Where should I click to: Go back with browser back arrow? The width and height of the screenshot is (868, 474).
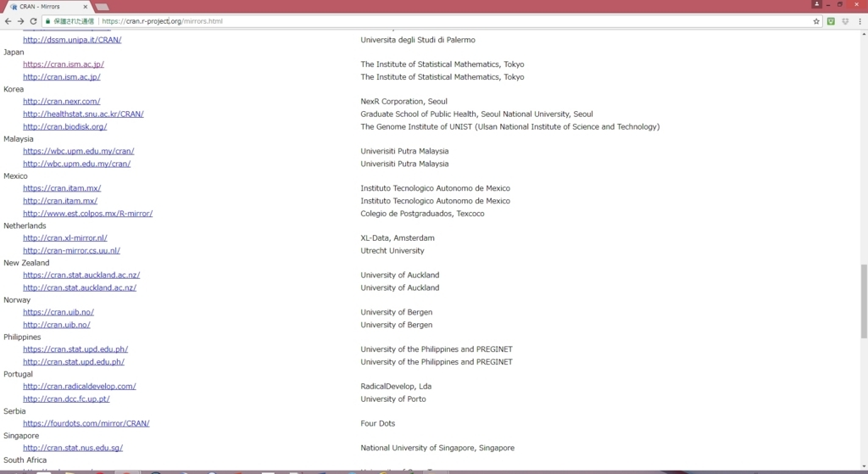(x=8, y=21)
